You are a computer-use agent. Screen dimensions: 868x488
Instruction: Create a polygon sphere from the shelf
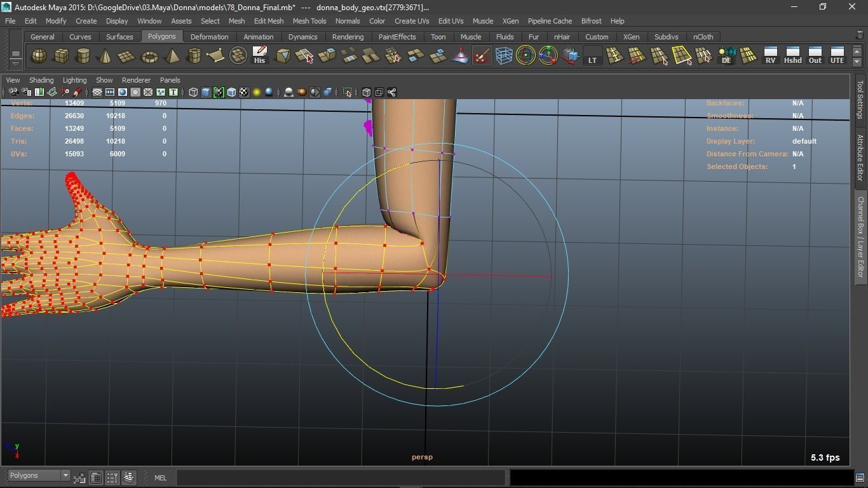[x=39, y=56]
